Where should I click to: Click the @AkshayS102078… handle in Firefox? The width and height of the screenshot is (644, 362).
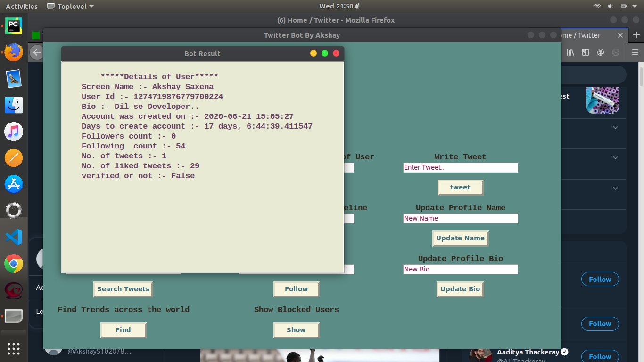(x=99, y=351)
